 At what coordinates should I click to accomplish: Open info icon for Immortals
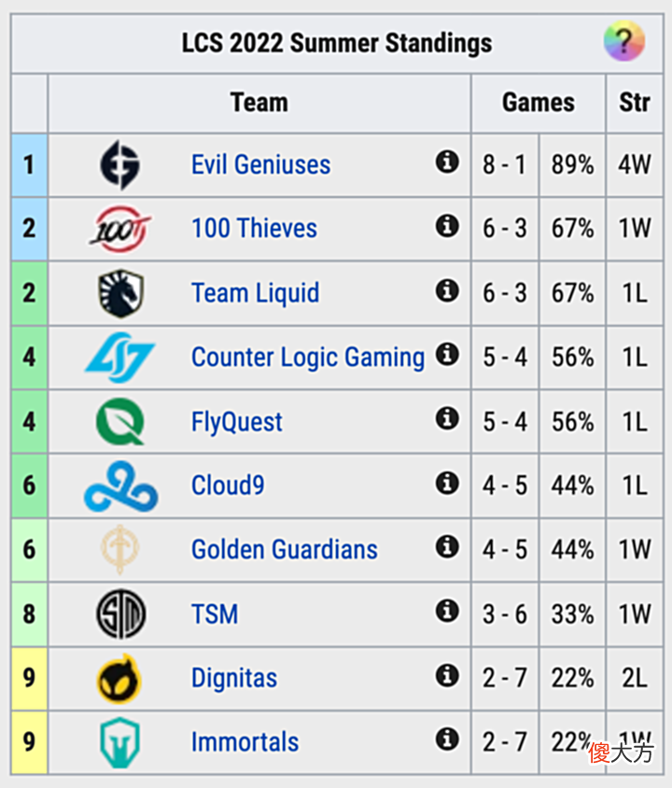click(447, 739)
